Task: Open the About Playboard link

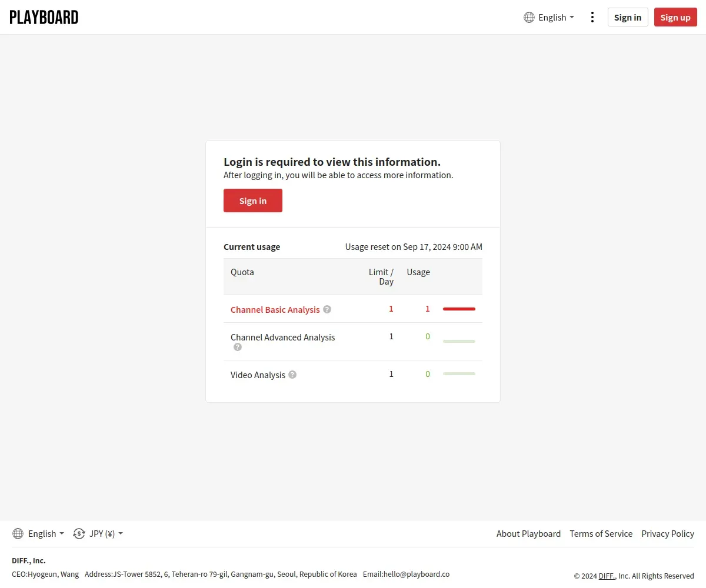Action: coord(528,534)
